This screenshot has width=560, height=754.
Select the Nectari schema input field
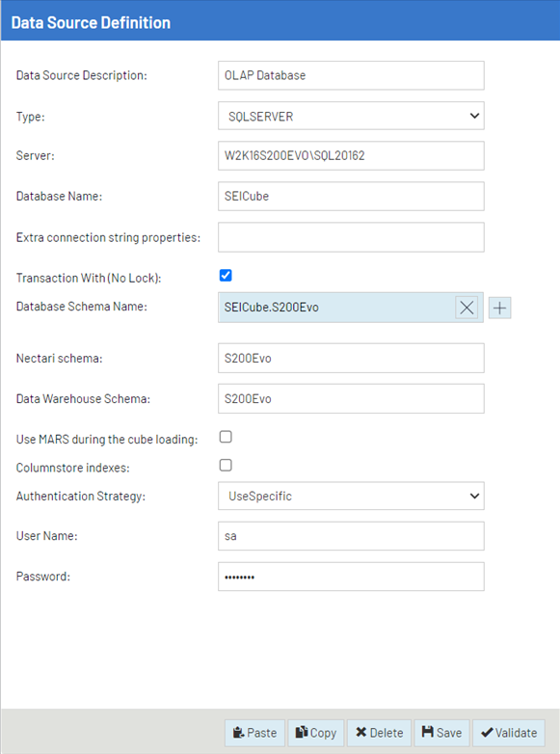(351, 359)
